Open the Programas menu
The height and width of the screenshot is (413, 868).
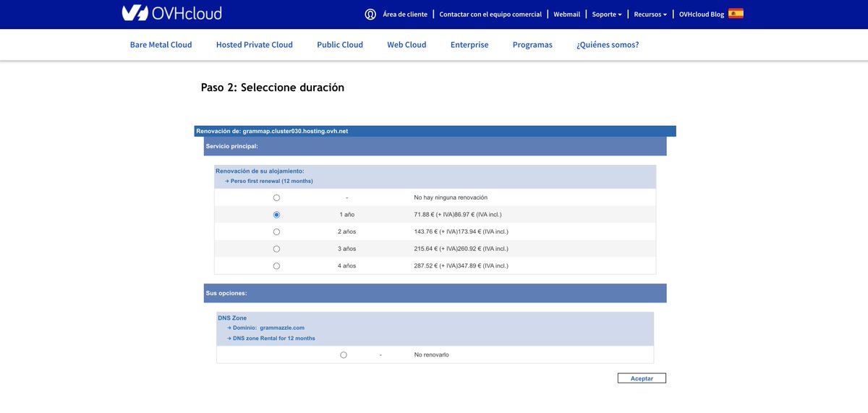[532, 45]
